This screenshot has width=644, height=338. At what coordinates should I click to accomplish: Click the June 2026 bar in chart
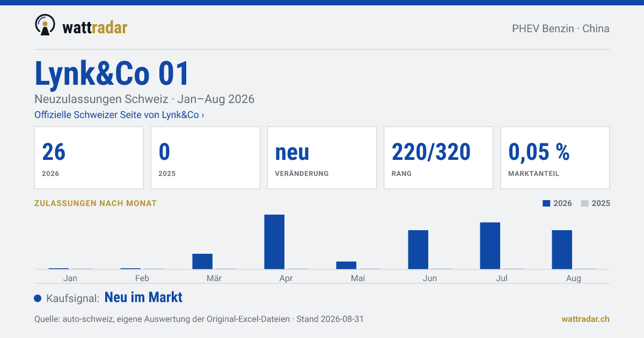coord(418,249)
